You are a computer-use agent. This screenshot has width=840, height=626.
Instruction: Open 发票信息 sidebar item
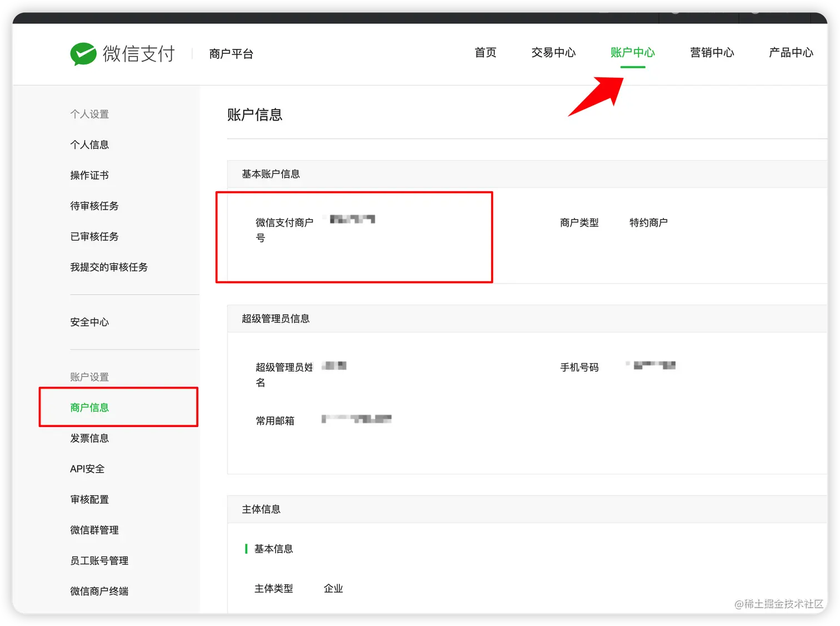pyautogui.click(x=89, y=438)
